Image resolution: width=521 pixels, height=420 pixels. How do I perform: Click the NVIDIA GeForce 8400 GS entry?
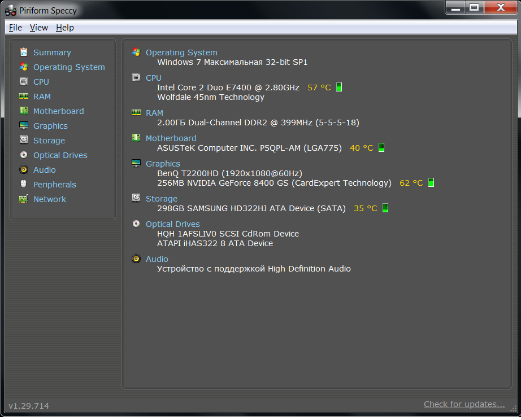click(x=274, y=183)
